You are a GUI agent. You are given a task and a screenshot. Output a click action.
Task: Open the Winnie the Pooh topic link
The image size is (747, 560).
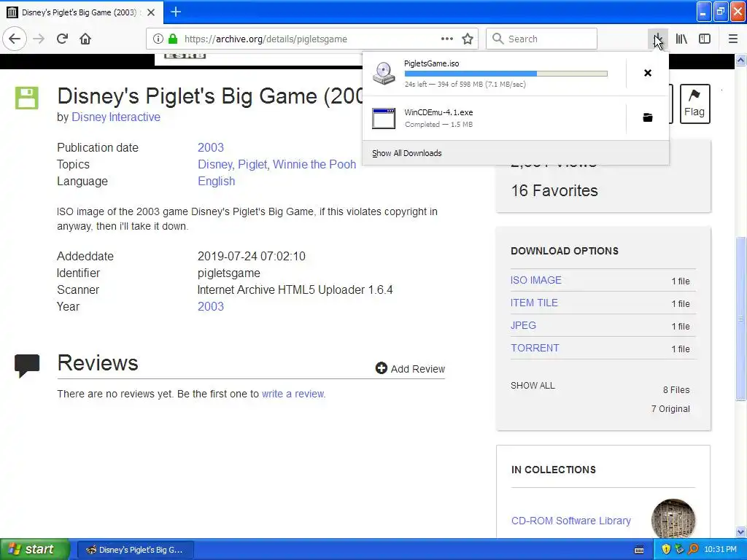[x=314, y=164]
